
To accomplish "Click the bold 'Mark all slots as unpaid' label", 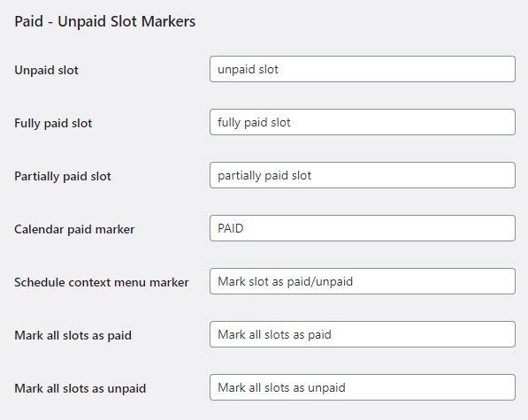I will 80,389.
